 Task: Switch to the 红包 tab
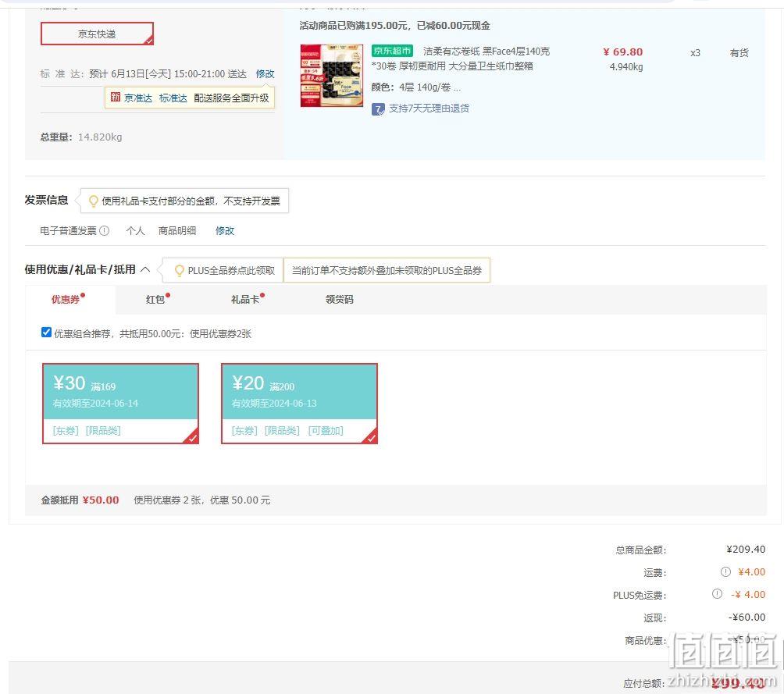[155, 300]
